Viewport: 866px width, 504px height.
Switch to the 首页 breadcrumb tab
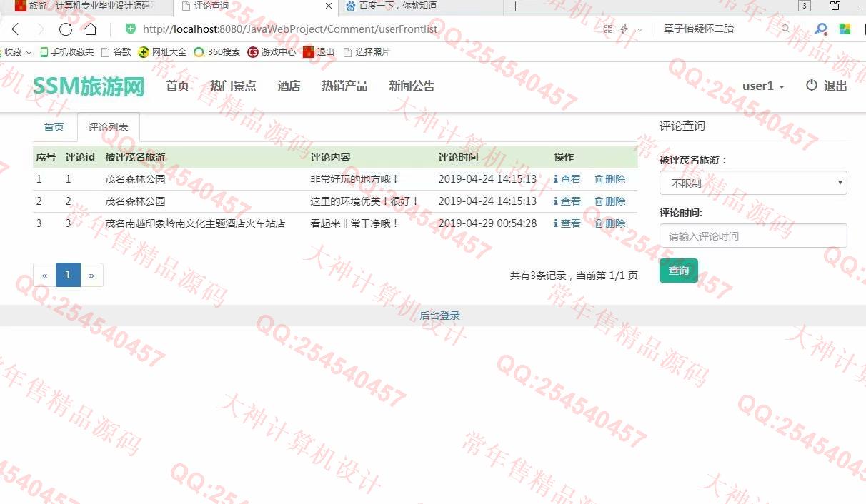[x=54, y=127]
